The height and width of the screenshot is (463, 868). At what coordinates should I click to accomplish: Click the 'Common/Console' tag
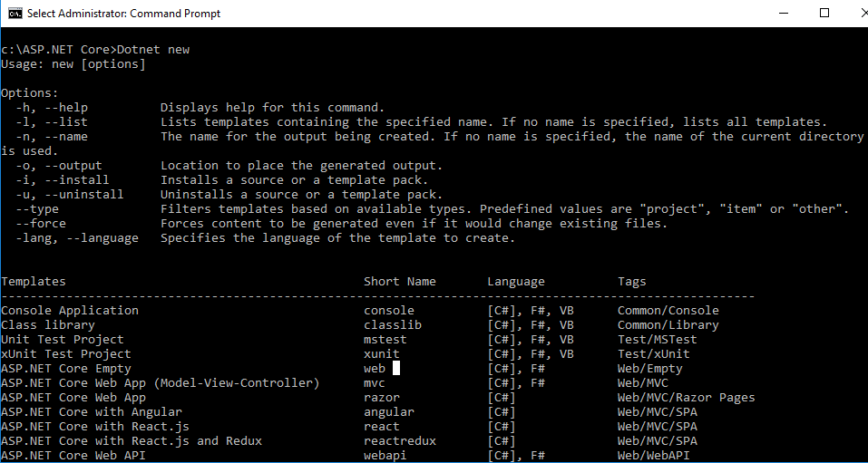click(x=668, y=310)
